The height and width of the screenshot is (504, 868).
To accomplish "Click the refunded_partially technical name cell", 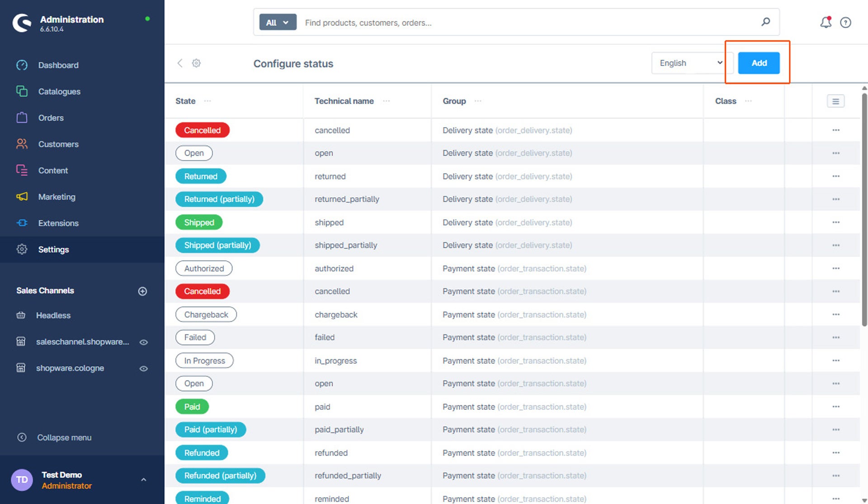I will [x=348, y=475].
